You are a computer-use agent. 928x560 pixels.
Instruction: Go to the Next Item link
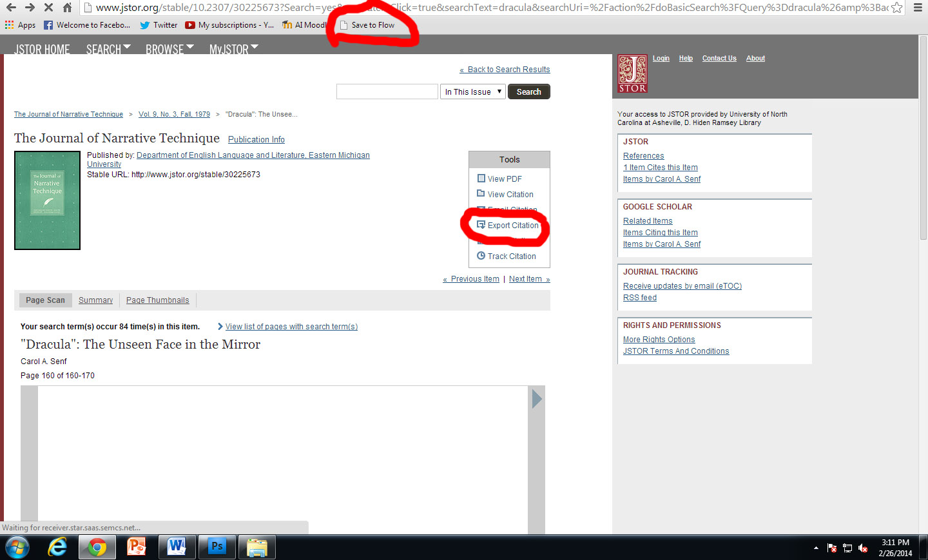(530, 279)
